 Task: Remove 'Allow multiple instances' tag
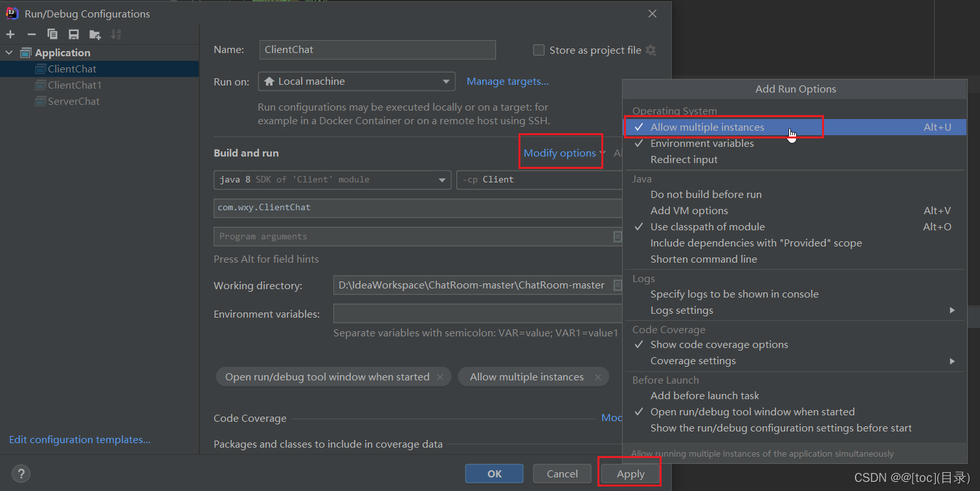point(598,377)
